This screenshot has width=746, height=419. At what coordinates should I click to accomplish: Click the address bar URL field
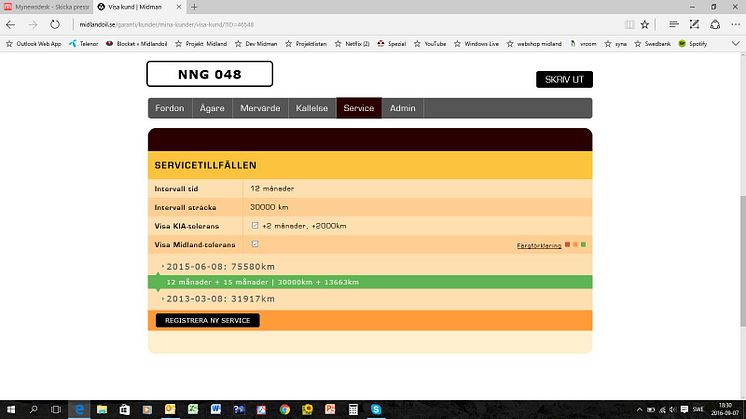tap(347, 25)
